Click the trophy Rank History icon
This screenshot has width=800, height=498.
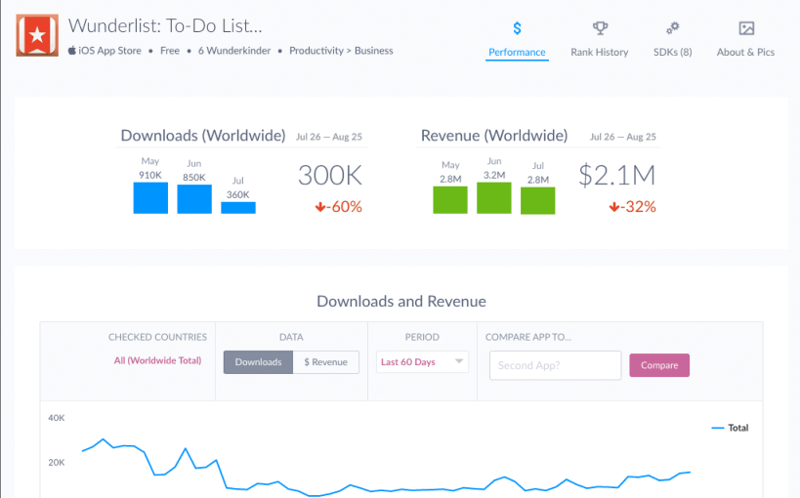pyautogui.click(x=599, y=28)
